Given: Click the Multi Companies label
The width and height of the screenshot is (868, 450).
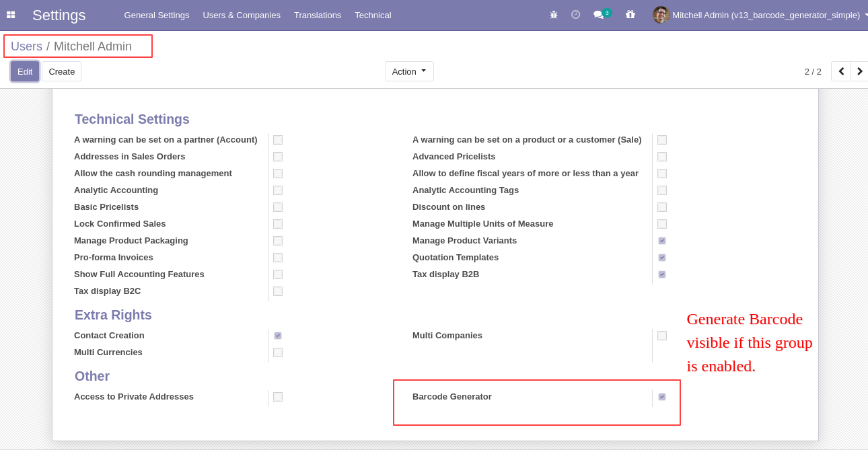Looking at the screenshot, I should tap(447, 336).
